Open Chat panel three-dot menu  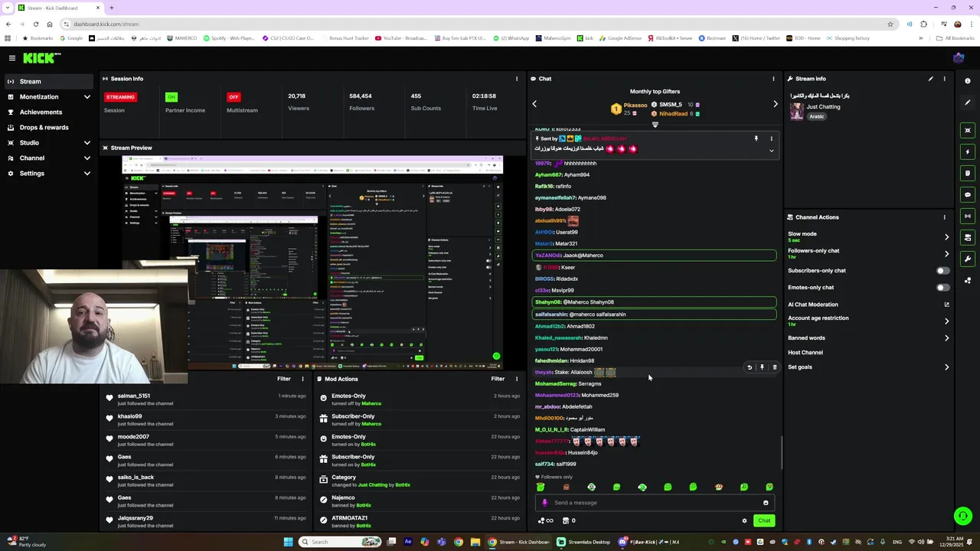[773, 79]
